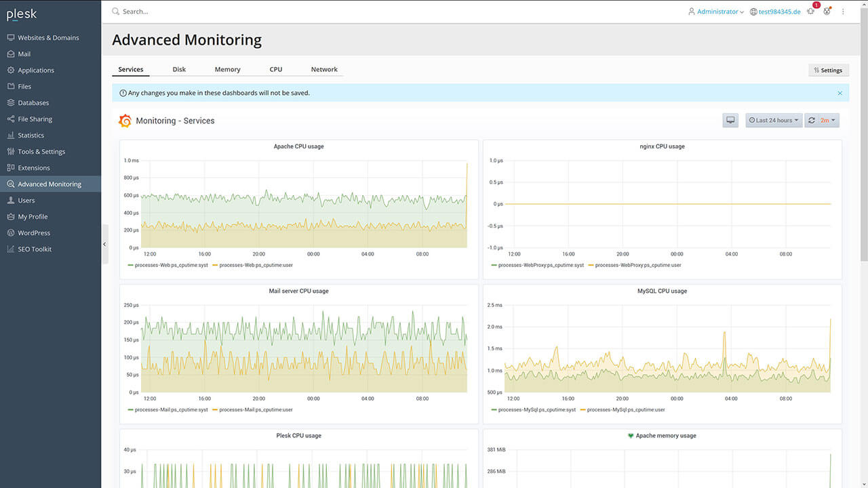Click the Plesk logo
The height and width of the screenshot is (488, 868).
tap(22, 14)
